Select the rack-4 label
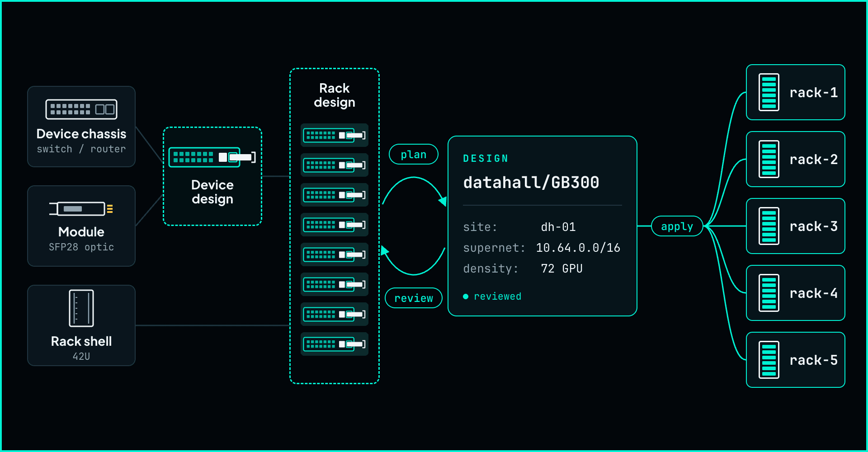Image resolution: width=868 pixels, height=452 pixels. point(813,293)
